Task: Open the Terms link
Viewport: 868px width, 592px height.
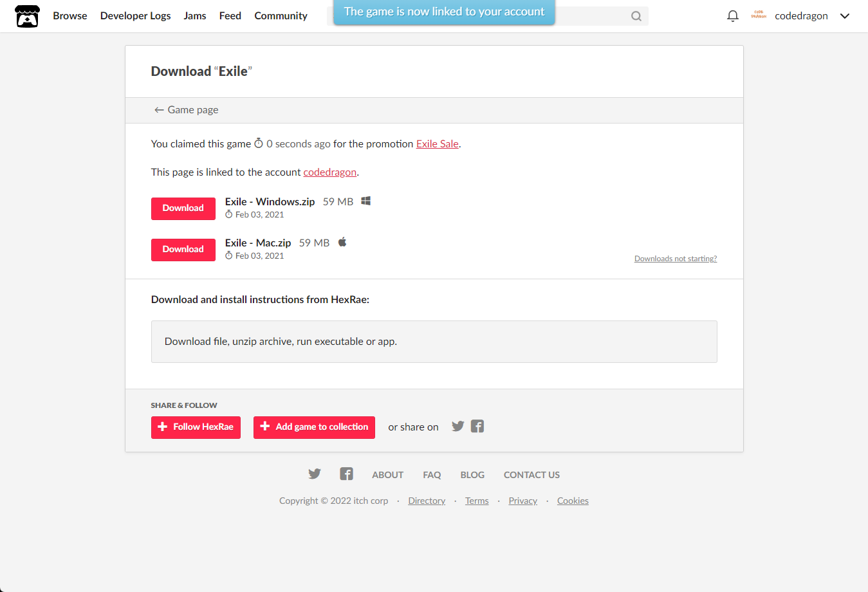Action: (477, 501)
